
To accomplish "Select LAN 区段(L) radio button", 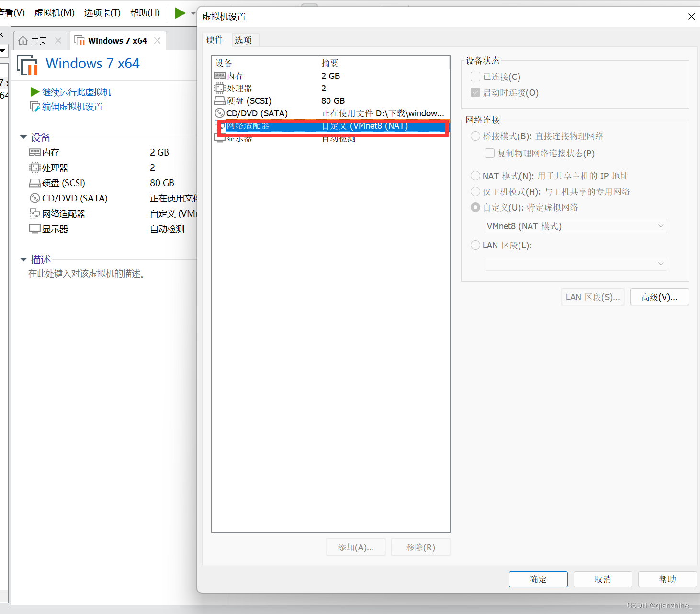I will pyautogui.click(x=475, y=245).
